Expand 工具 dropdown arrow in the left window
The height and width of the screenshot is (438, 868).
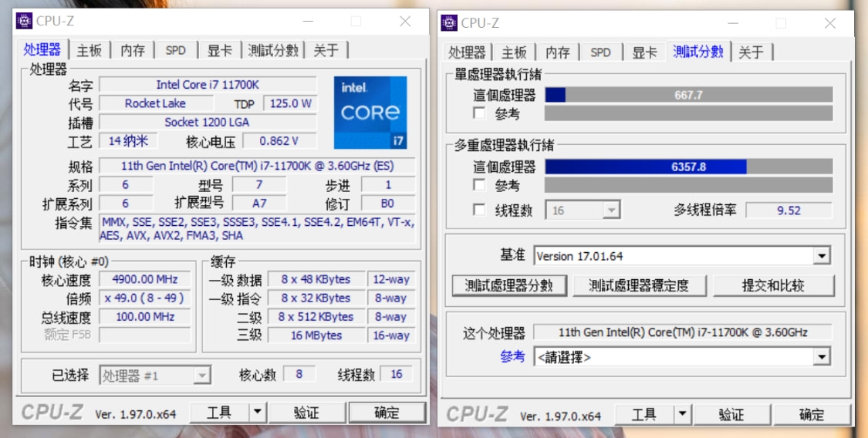tap(258, 413)
